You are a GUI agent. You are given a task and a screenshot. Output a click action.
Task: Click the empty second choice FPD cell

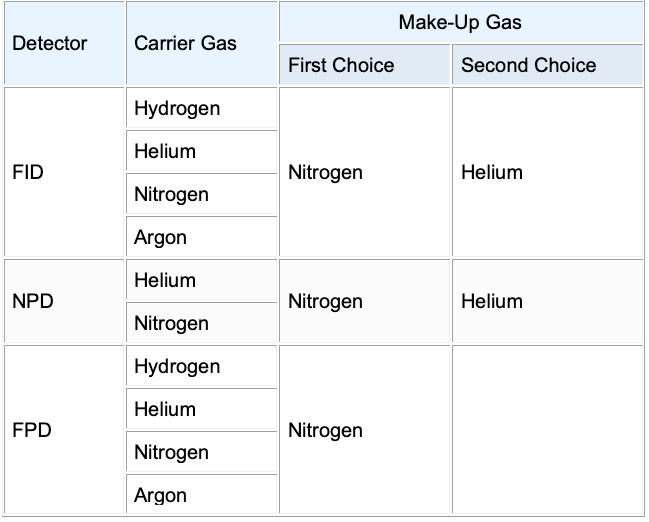tap(547, 430)
